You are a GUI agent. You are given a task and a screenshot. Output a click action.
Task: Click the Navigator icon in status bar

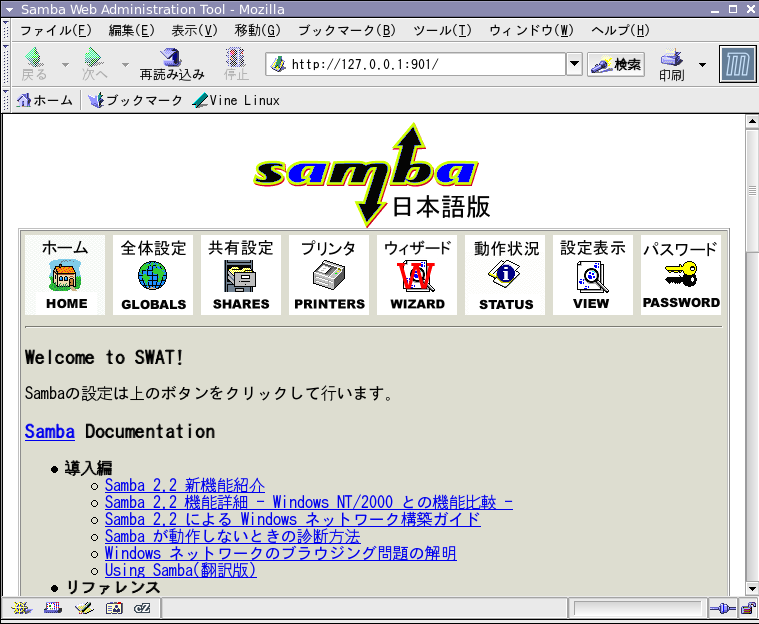(21, 608)
